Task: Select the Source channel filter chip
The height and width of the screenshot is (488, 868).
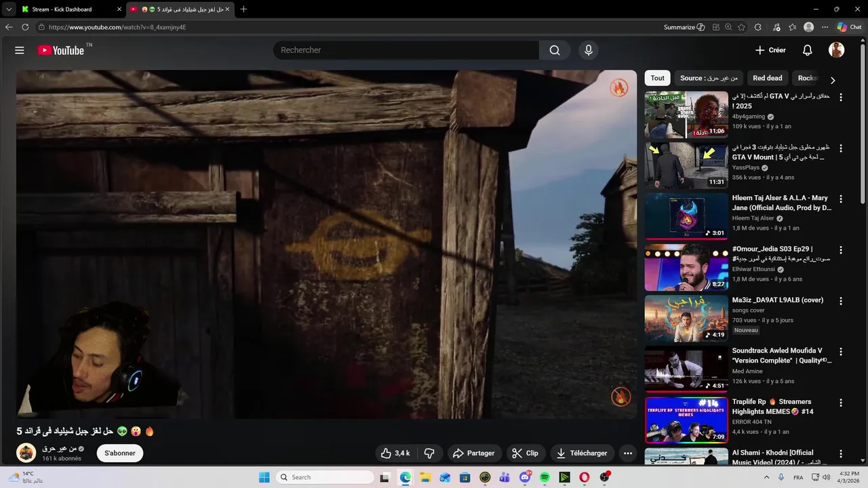Action: pyautogui.click(x=709, y=78)
